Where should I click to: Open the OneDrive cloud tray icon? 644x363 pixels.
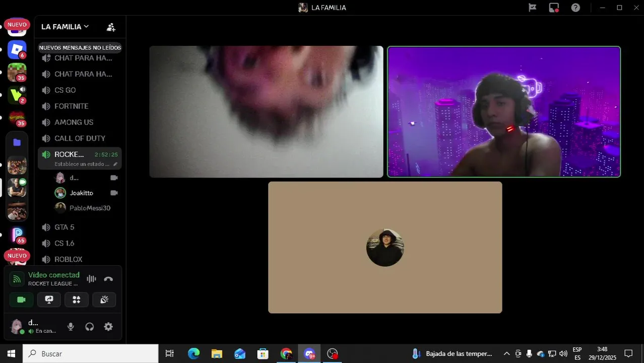541,354
